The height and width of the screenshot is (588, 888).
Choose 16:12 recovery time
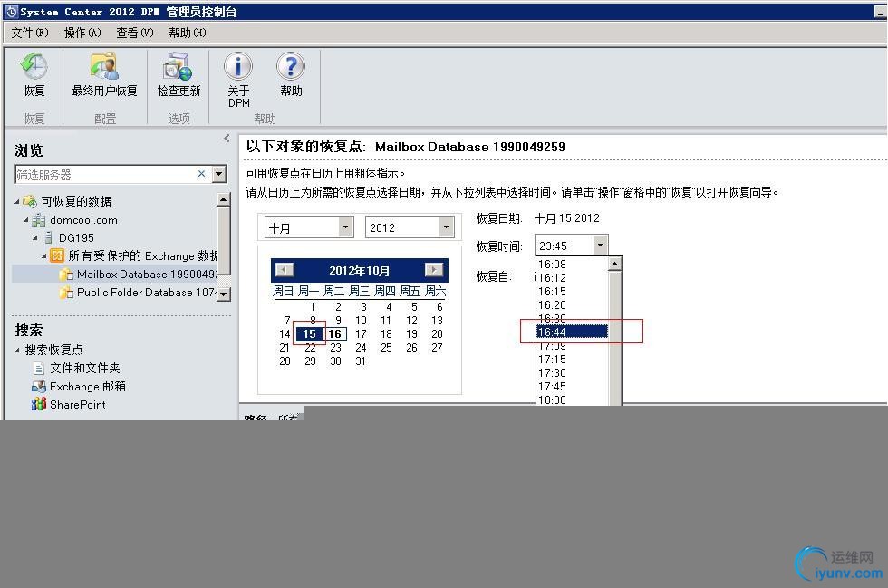coord(572,277)
